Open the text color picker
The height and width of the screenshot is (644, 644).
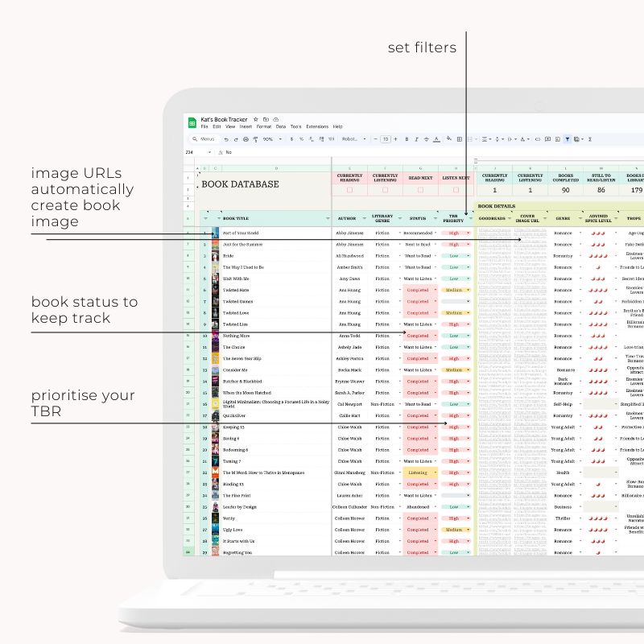pyautogui.click(x=436, y=139)
